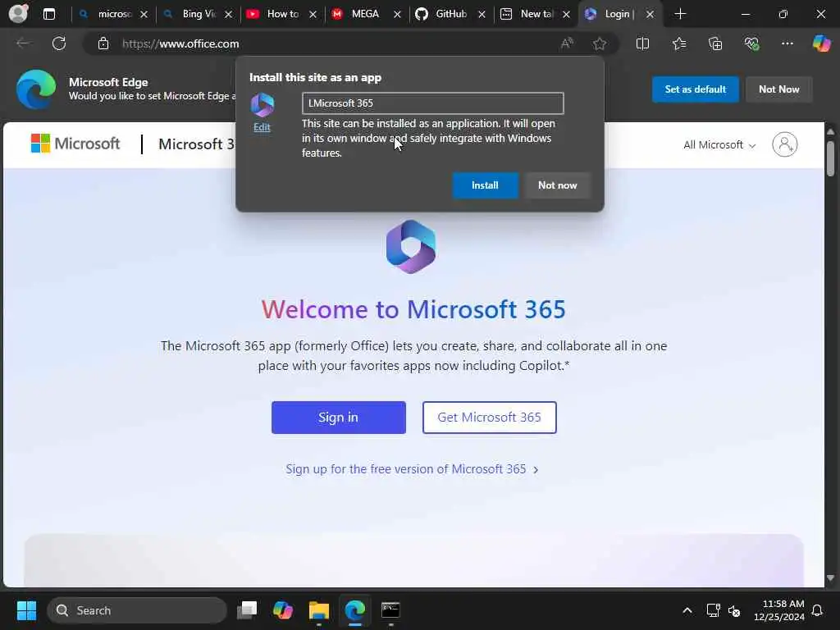The height and width of the screenshot is (630, 840).
Task: Show hidden system tray icons
Action: click(x=687, y=610)
